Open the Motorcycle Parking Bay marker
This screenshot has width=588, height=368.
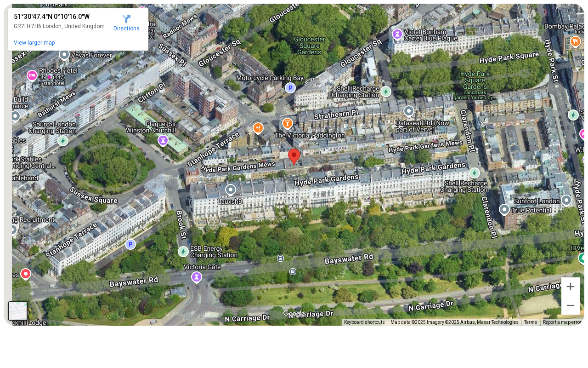290,88
